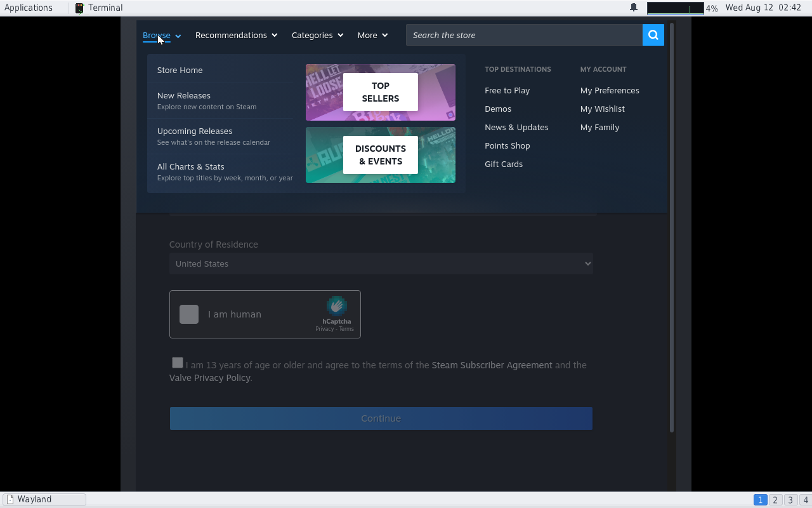Open the Categories dropdown
This screenshot has width=812, height=508.
317,35
